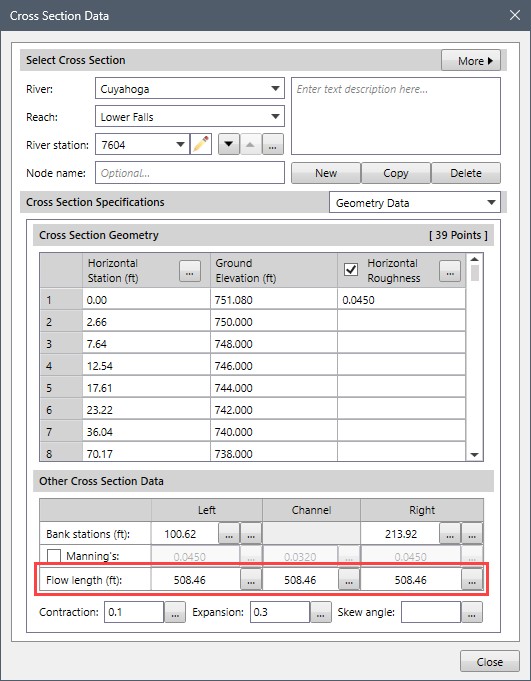Viewport: 531px width, 681px height.
Task: Click first ellipsis next to left bank station
Action: point(229,533)
